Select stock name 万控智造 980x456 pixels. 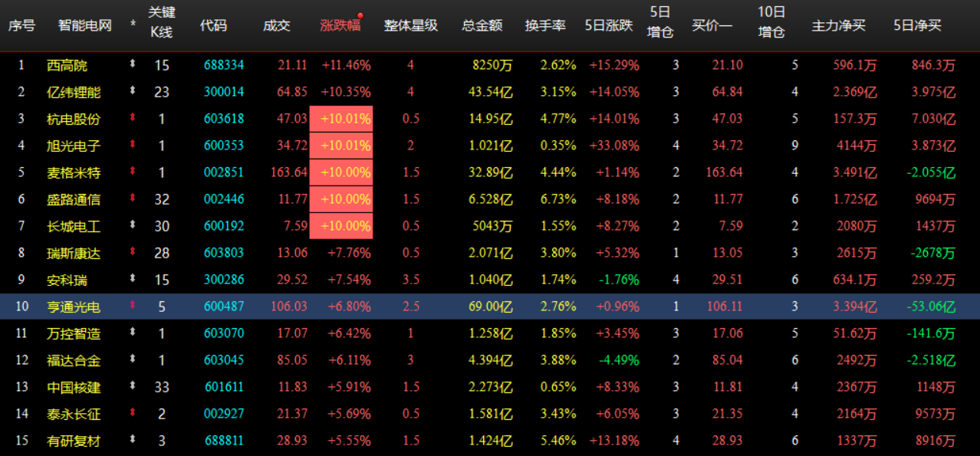[74, 333]
